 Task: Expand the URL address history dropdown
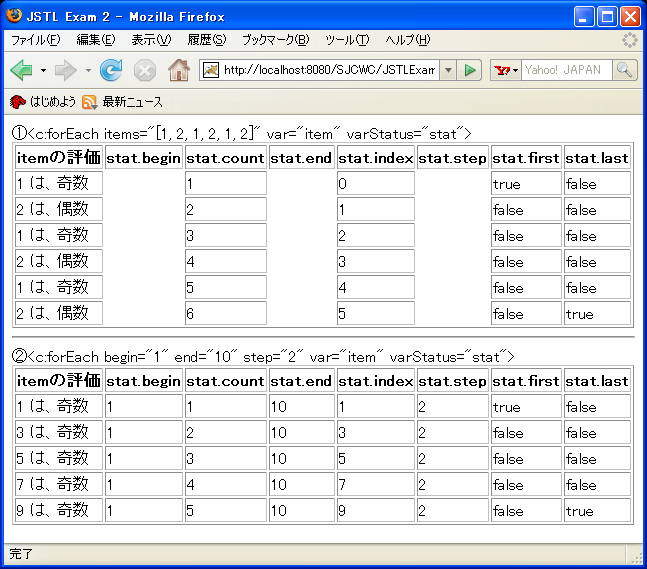pyautogui.click(x=448, y=70)
